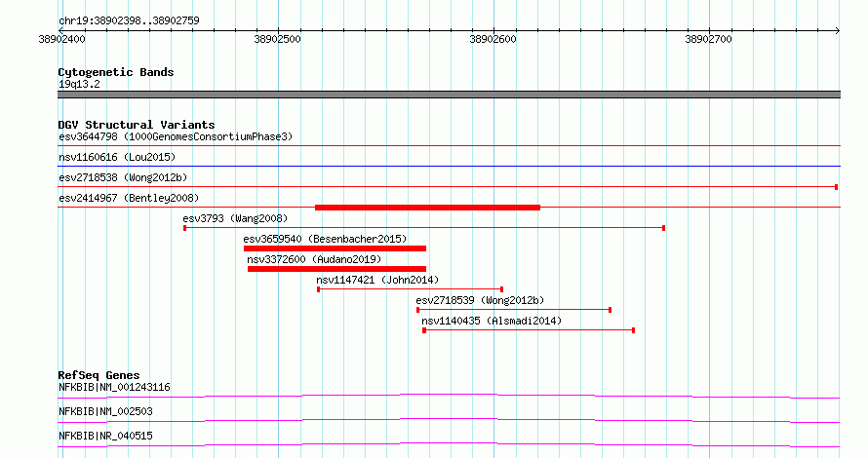868x458 pixels.
Task: Open the NFKBIB|NM_001243116 transcript label
Action: pyautogui.click(x=114, y=387)
